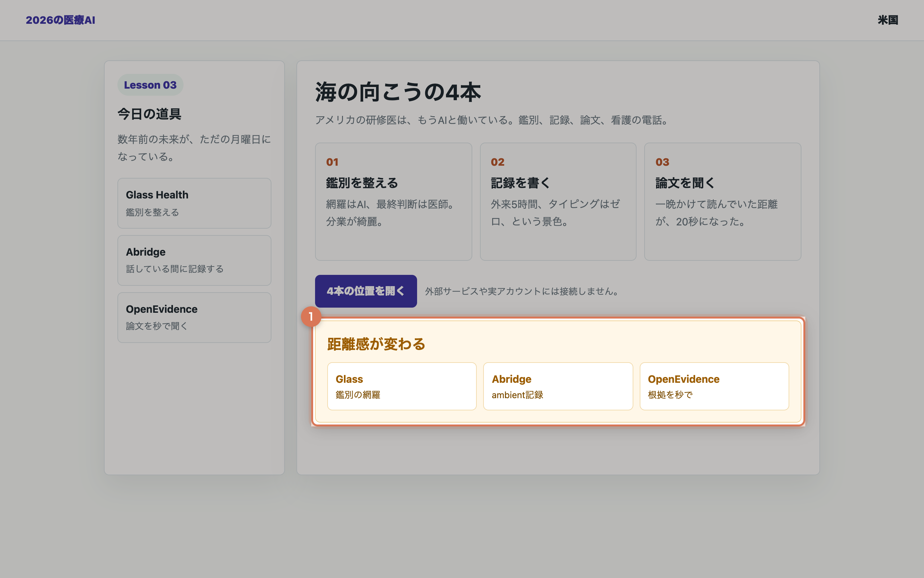The width and height of the screenshot is (924, 578).
Task: Click the 数年前の未来が description text
Action: (194, 148)
